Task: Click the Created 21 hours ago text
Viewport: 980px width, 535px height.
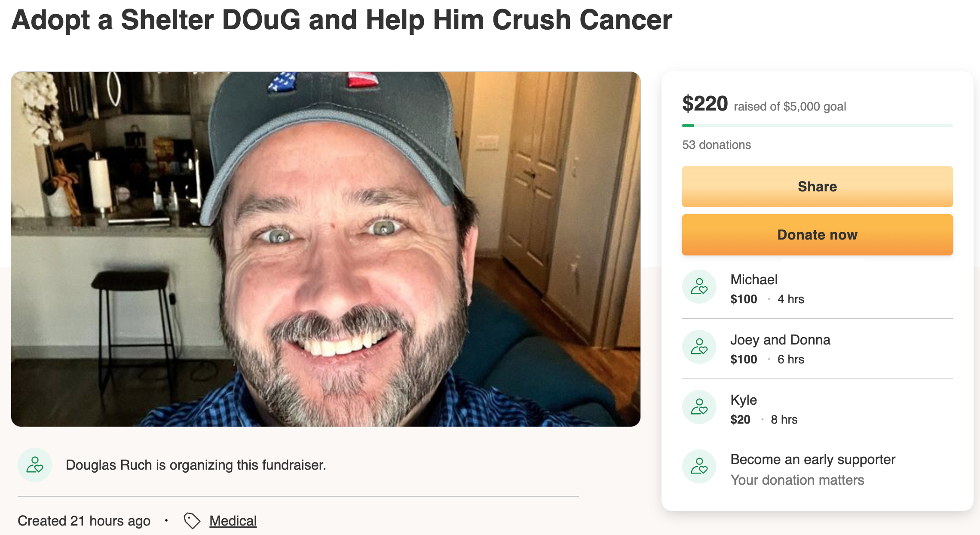Action: (84, 521)
